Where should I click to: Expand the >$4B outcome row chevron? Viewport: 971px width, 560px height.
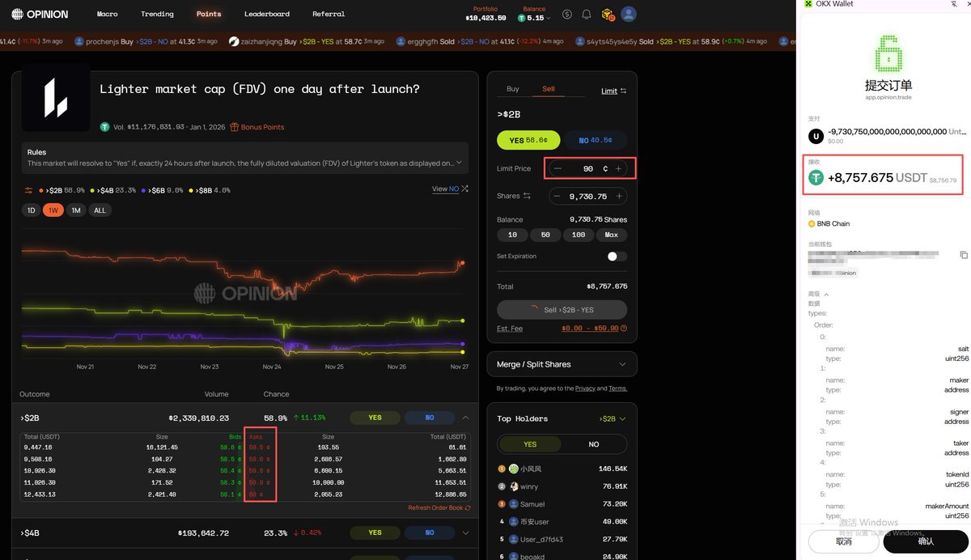tap(465, 532)
